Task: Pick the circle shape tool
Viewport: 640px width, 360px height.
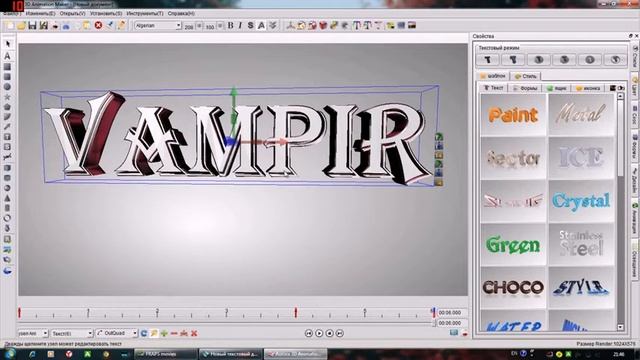Action: pos(7,87)
